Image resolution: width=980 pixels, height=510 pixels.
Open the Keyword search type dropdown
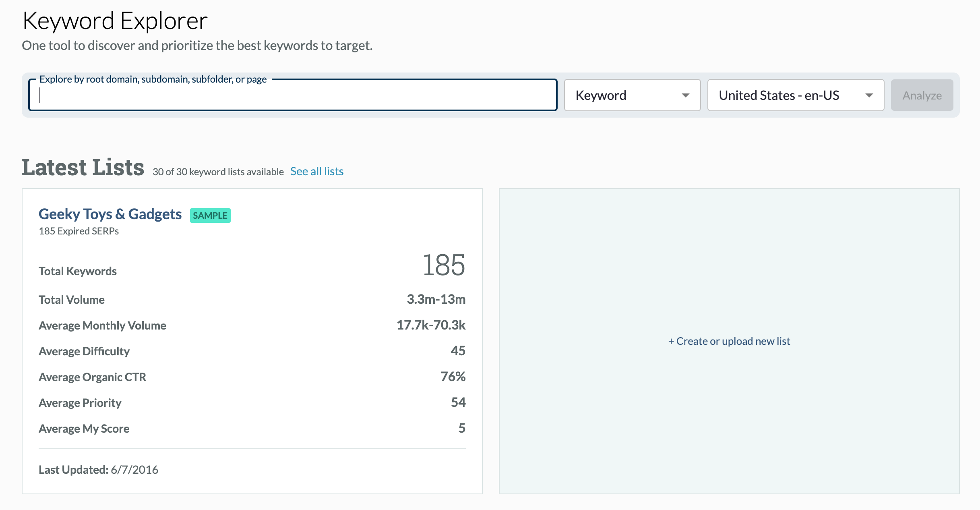(x=631, y=95)
